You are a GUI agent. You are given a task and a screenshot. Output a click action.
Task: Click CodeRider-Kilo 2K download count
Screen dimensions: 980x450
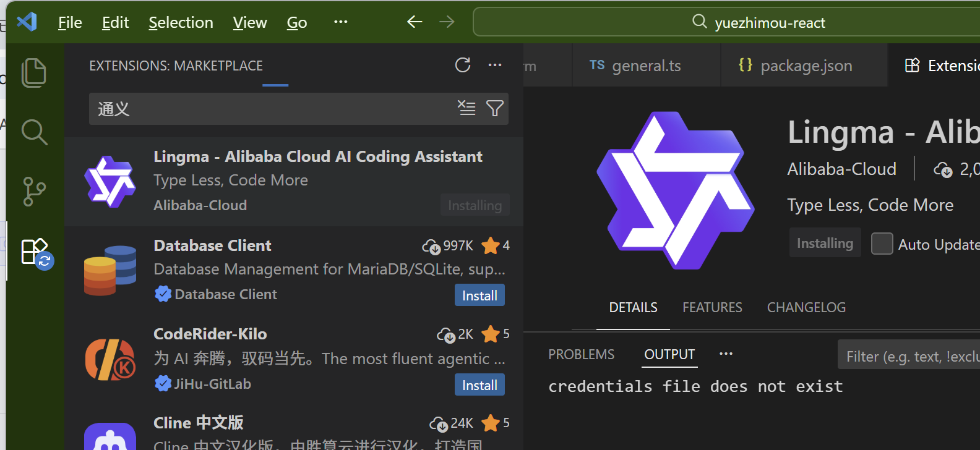point(455,334)
